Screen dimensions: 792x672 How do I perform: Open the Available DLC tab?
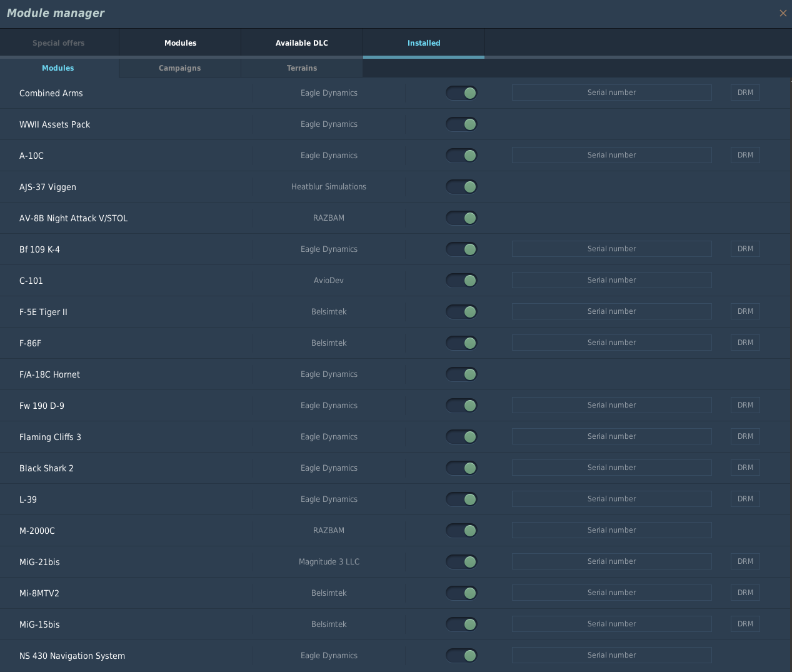pyautogui.click(x=302, y=43)
